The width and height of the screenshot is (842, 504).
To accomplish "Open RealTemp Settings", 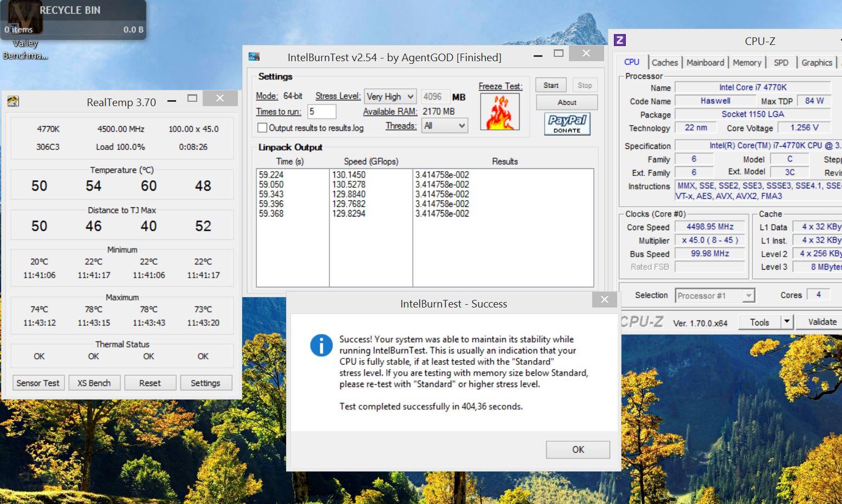I will pyautogui.click(x=206, y=383).
